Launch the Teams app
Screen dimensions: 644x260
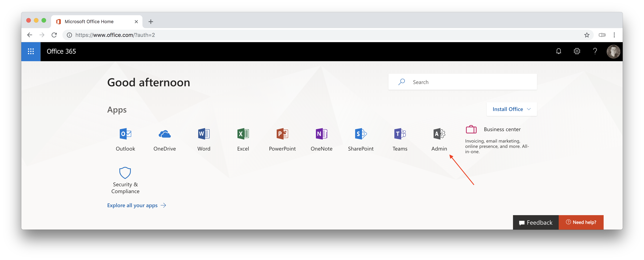click(400, 140)
